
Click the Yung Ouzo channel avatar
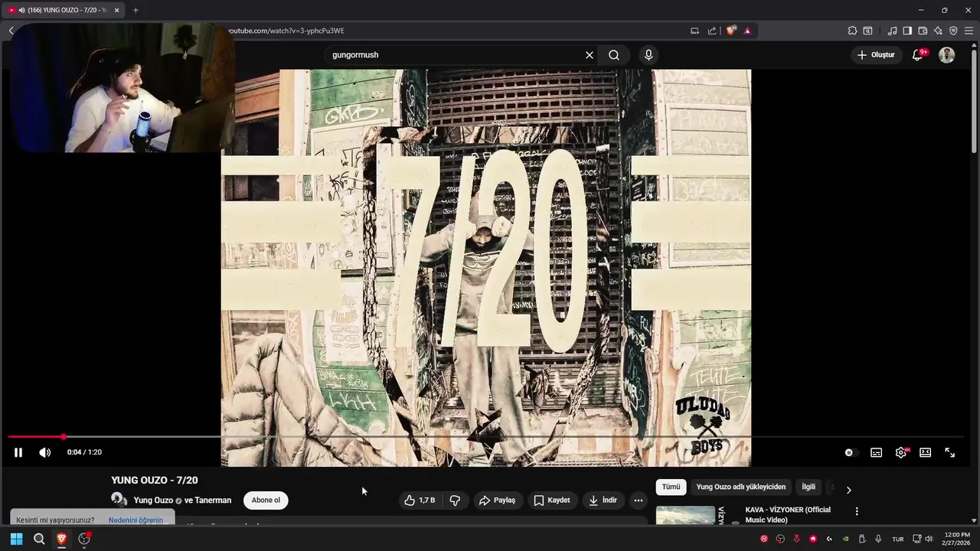tap(119, 500)
